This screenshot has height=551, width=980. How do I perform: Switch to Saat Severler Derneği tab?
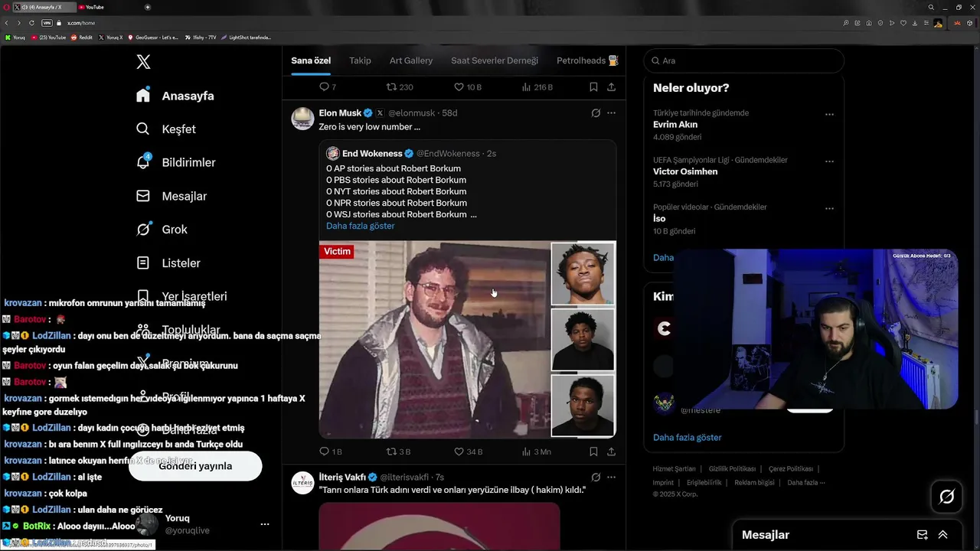(x=495, y=60)
